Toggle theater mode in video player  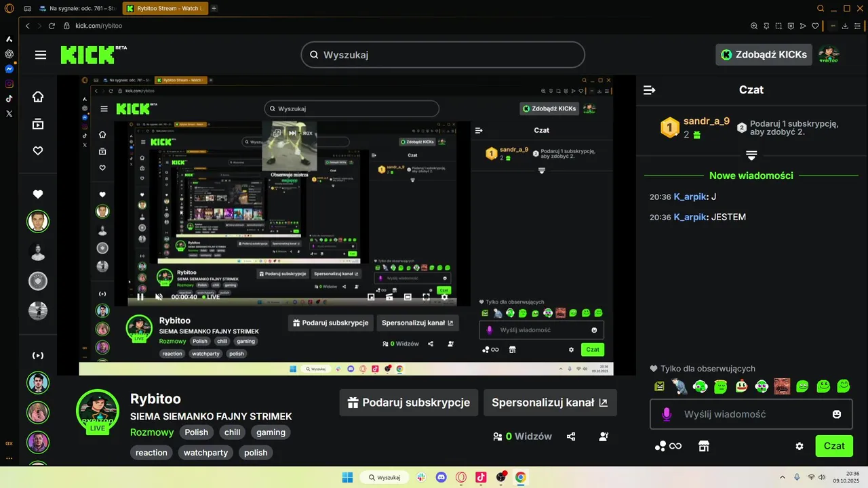(x=408, y=297)
